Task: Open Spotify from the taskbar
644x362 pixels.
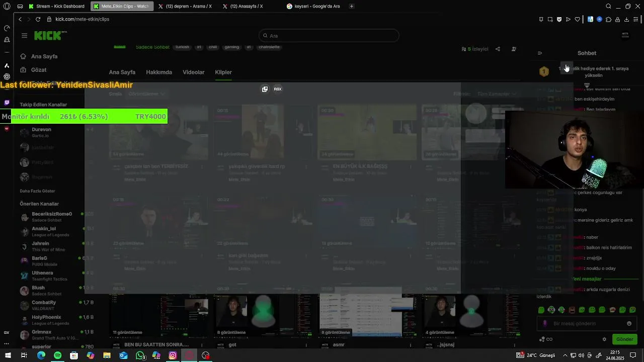Action: (57, 355)
